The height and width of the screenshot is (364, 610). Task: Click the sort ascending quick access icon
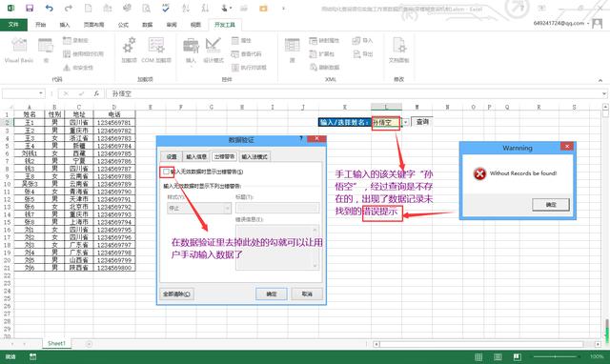(x=186, y=8)
